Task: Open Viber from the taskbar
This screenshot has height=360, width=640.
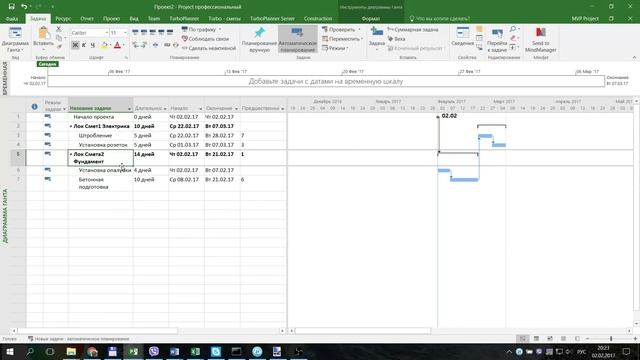Action: [x=154, y=351]
